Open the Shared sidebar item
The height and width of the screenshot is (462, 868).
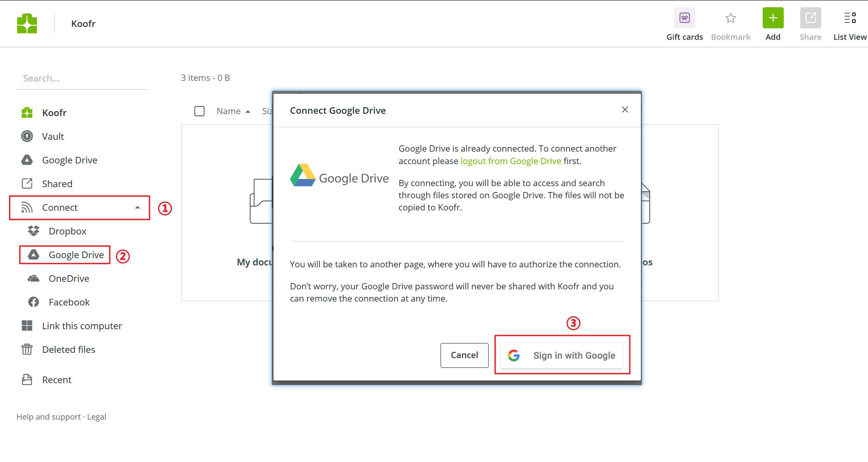point(57,184)
